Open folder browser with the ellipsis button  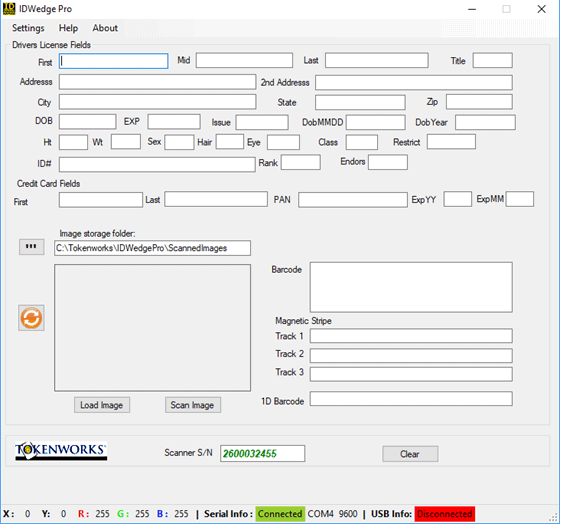tap(31, 247)
